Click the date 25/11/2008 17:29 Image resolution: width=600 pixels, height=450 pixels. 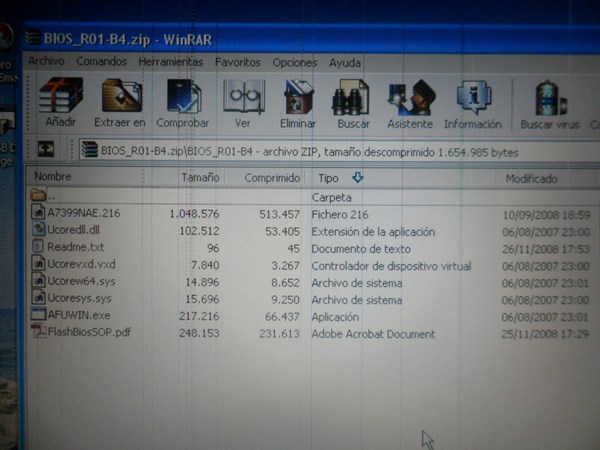pyautogui.click(x=545, y=334)
